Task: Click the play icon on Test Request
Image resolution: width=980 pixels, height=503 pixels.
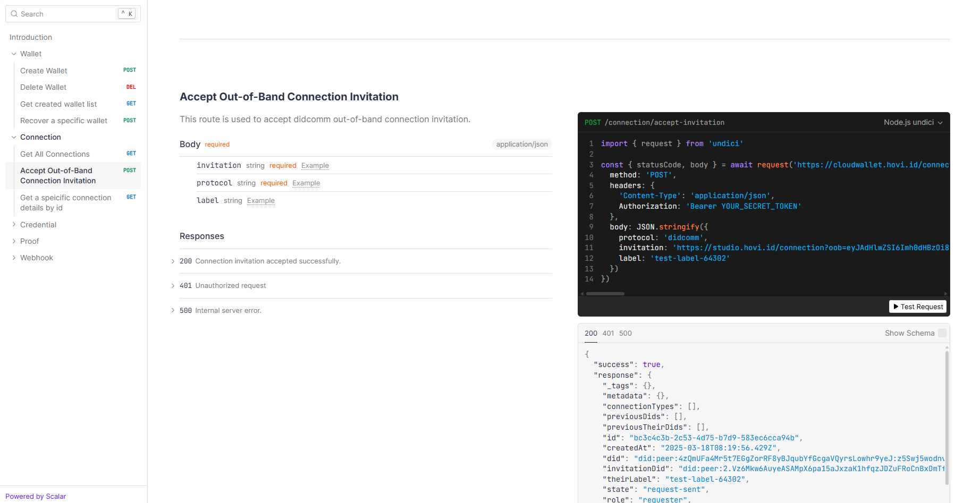Action: point(896,306)
